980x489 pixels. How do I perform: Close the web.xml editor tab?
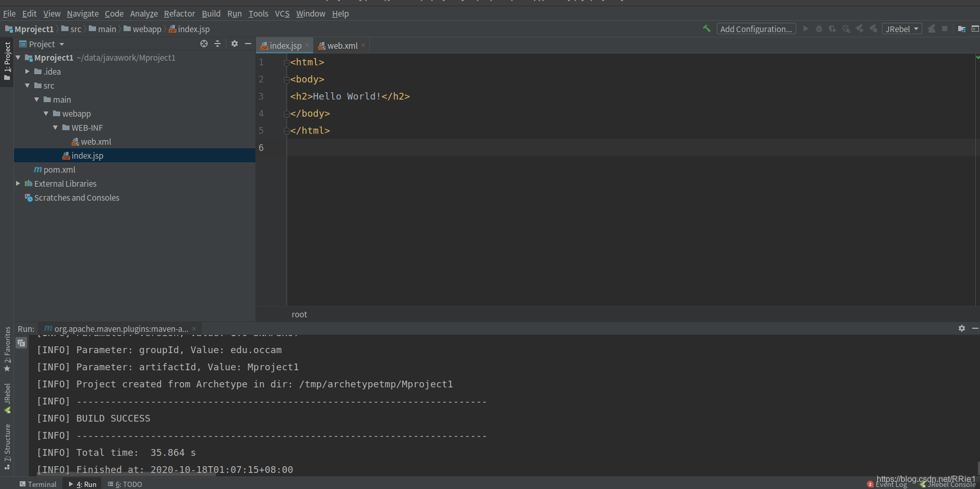(x=363, y=46)
